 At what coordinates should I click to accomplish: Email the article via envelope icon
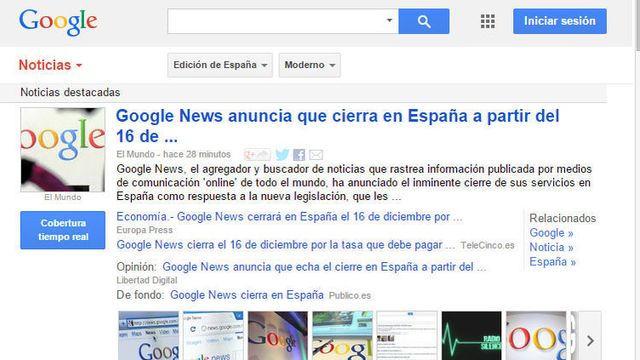click(316, 155)
